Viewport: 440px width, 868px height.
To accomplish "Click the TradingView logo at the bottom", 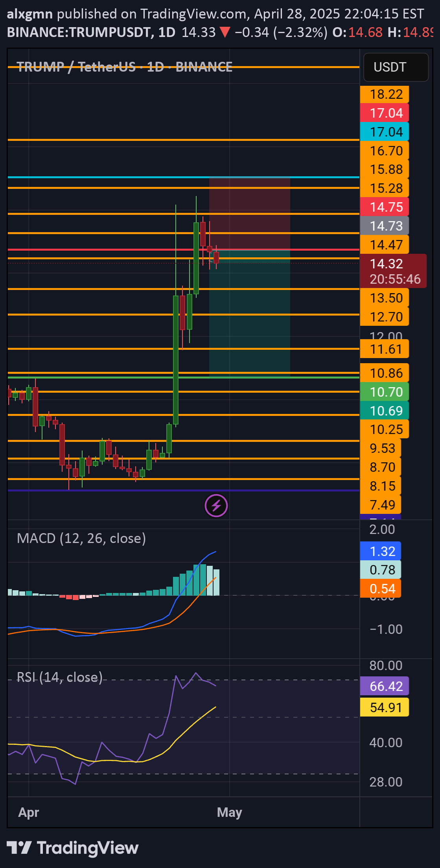I will pyautogui.click(x=73, y=848).
